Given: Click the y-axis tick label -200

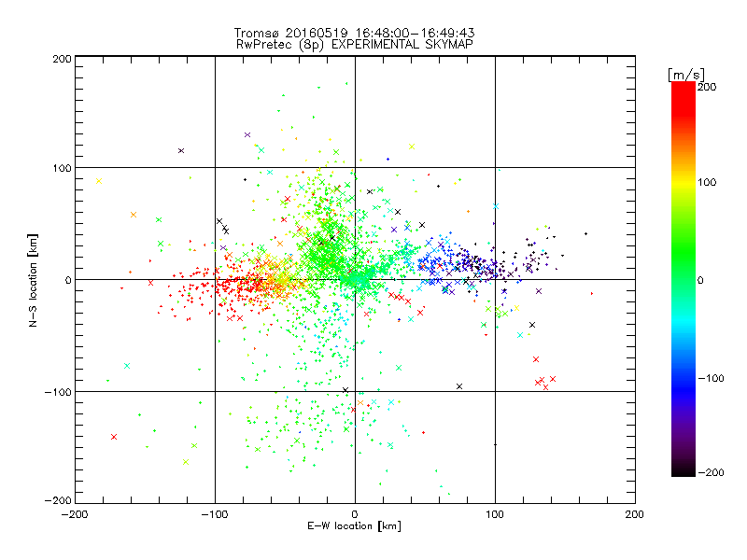Looking at the screenshot, I should click(58, 500).
